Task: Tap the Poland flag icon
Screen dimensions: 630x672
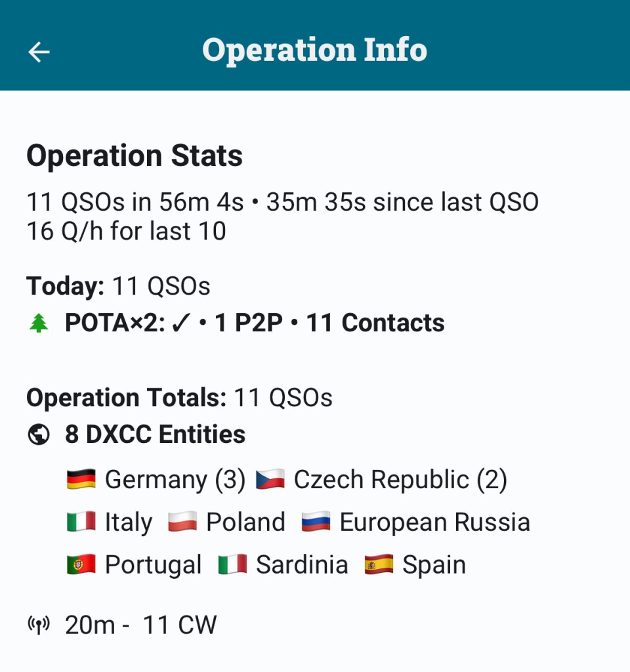Action: coord(182,522)
